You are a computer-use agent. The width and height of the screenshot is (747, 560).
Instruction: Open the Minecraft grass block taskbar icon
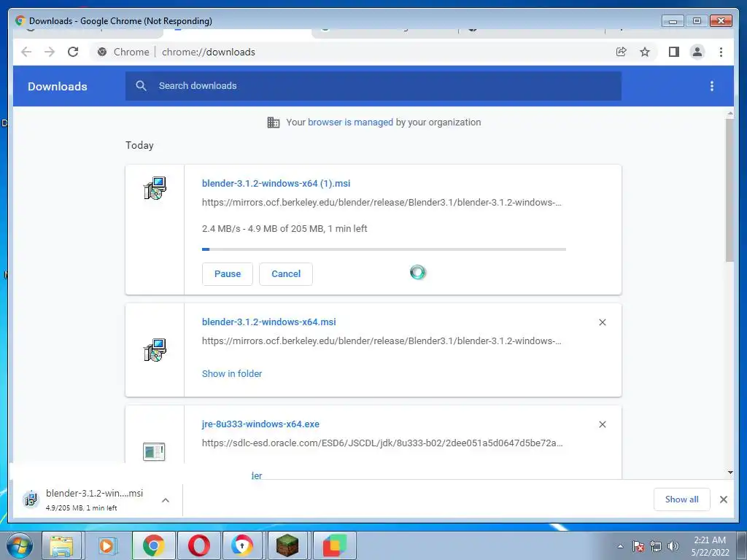point(287,545)
